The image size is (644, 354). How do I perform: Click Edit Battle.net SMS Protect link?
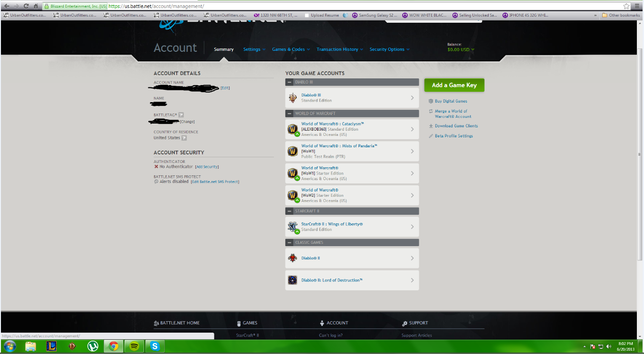coord(215,182)
